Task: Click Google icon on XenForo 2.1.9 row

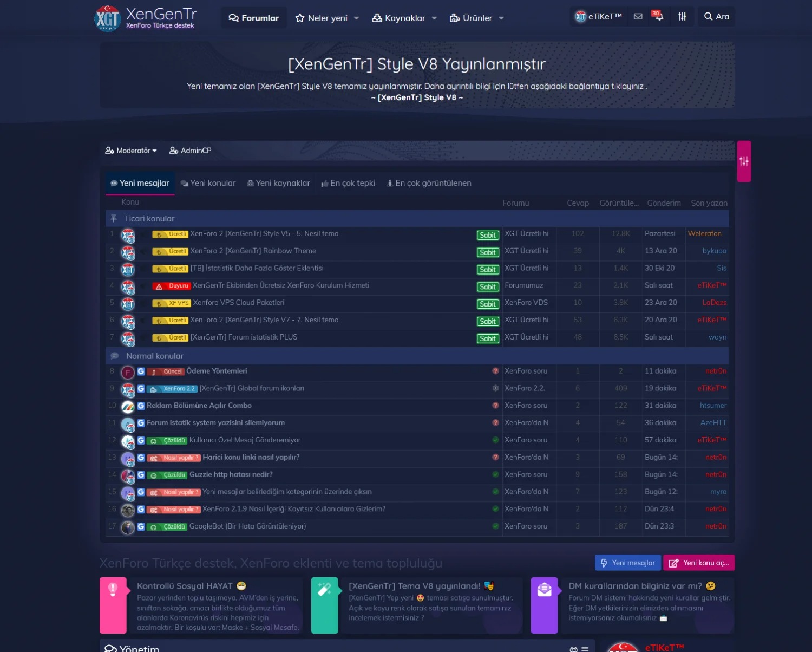Action: click(141, 510)
